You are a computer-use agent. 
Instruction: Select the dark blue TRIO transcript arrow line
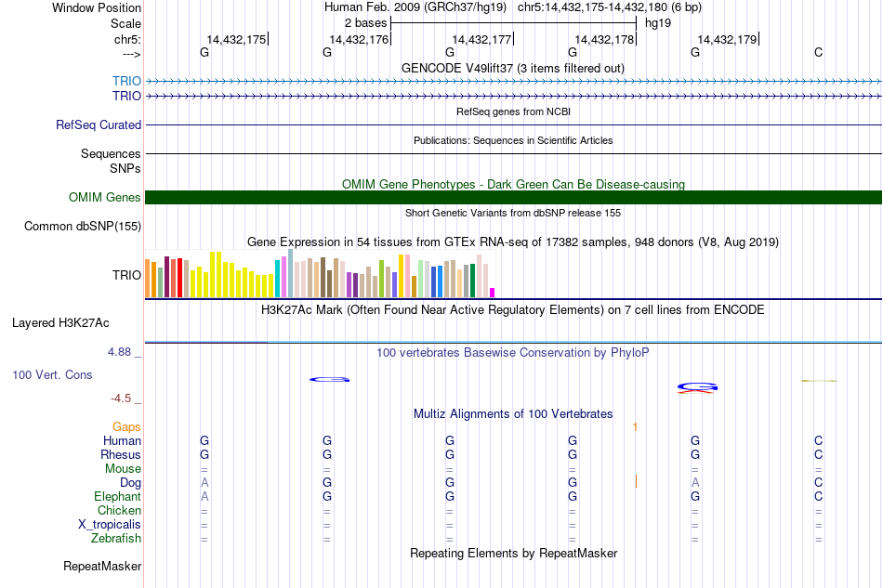(x=514, y=97)
